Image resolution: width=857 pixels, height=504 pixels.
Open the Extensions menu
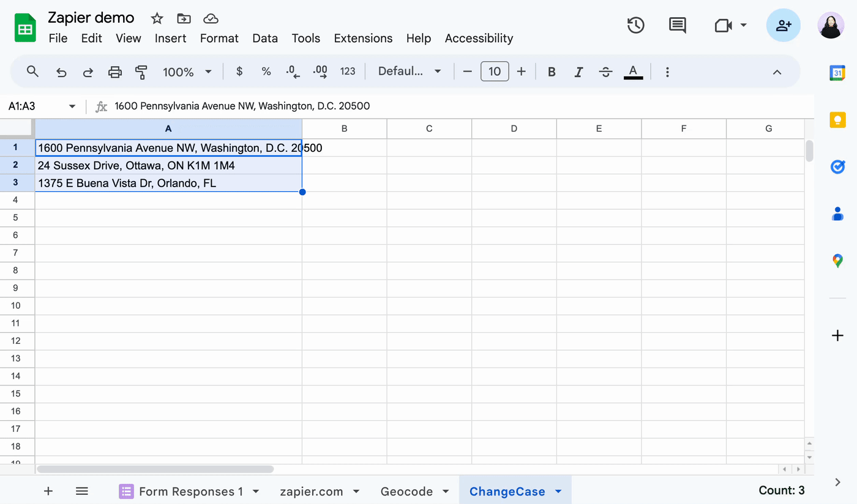click(363, 39)
